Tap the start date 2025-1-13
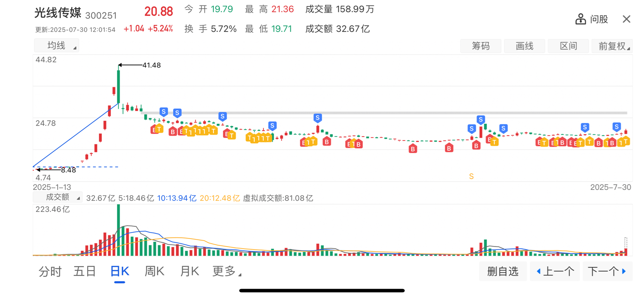 (52, 187)
